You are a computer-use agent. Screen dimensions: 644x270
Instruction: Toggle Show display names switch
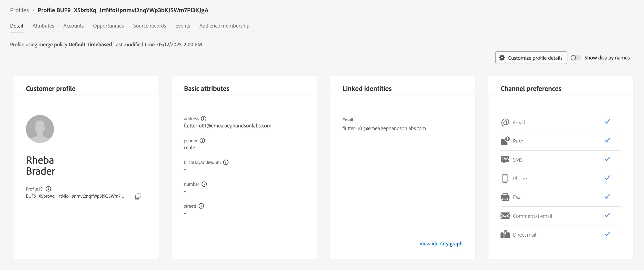[x=575, y=58]
